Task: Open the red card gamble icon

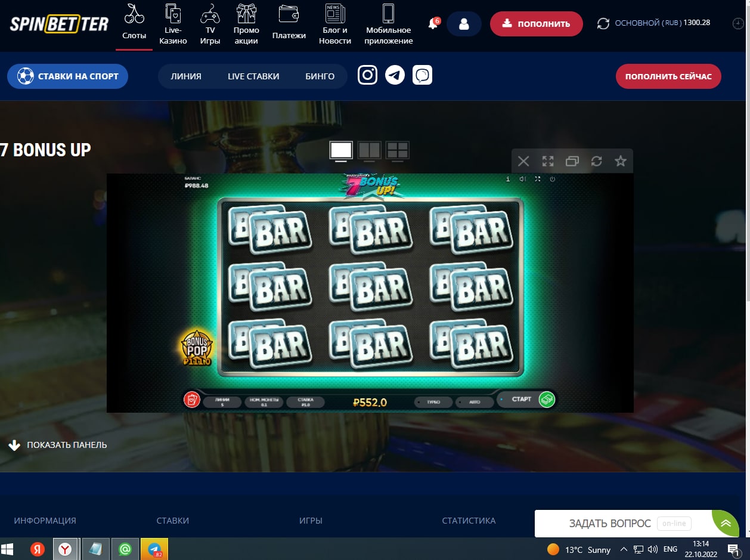Action: pyautogui.click(x=191, y=400)
